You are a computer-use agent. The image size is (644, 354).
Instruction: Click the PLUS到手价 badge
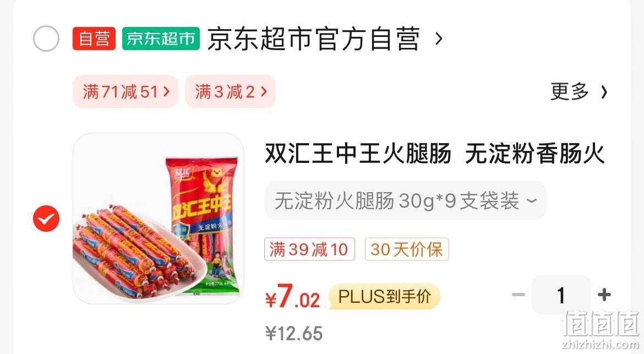(384, 297)
